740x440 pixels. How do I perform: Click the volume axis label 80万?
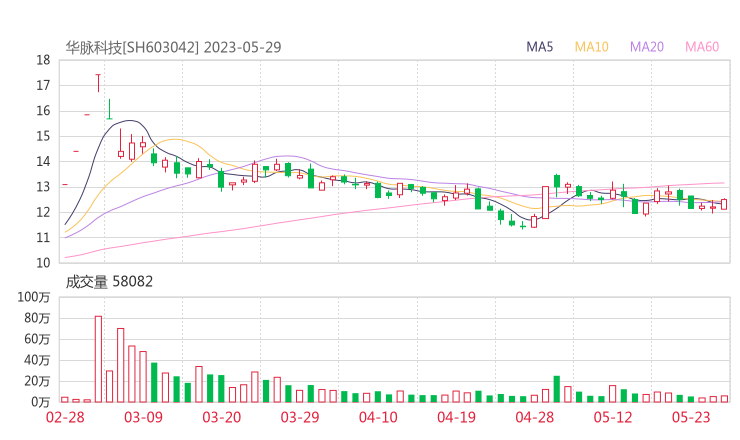pos(37,318)
